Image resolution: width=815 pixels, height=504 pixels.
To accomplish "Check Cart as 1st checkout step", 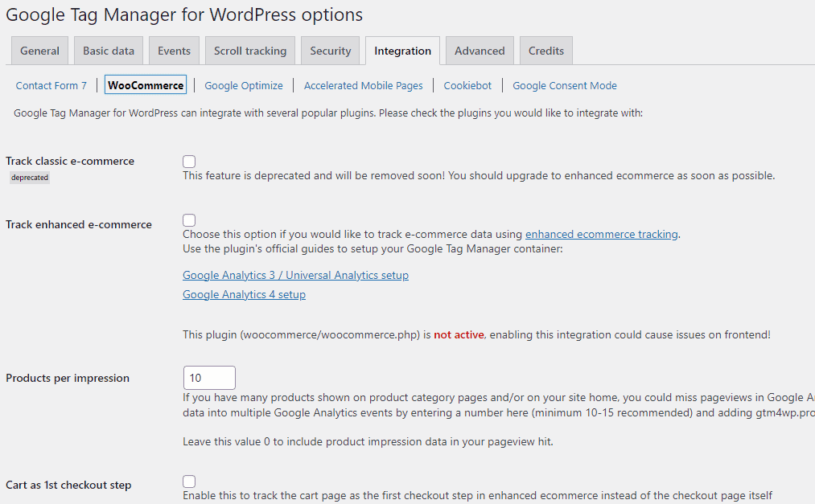I will 189,481.
